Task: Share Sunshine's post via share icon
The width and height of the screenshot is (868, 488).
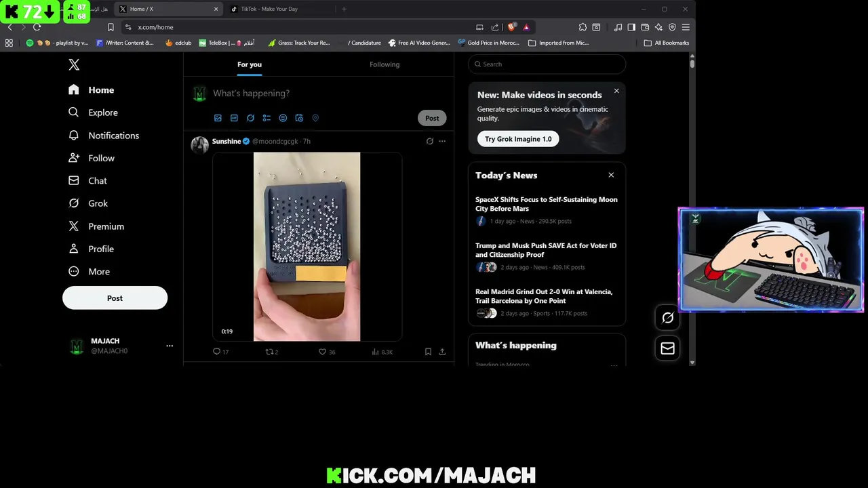Action: tap(442, 352)
